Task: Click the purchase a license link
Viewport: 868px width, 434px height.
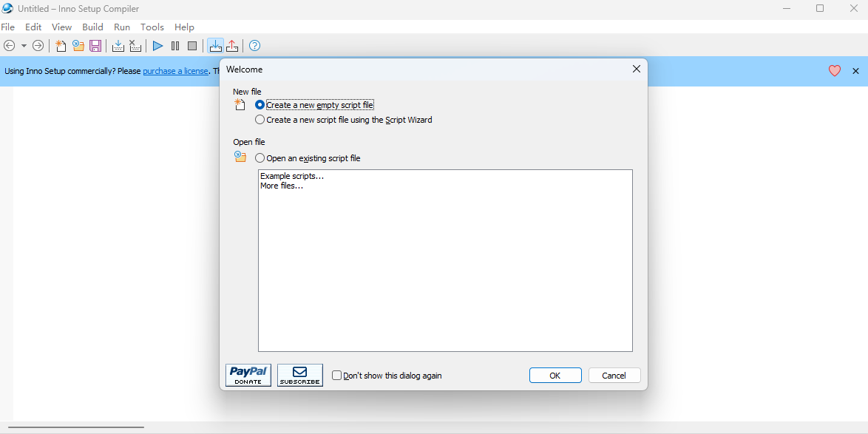Action: (x=175, y=70)
